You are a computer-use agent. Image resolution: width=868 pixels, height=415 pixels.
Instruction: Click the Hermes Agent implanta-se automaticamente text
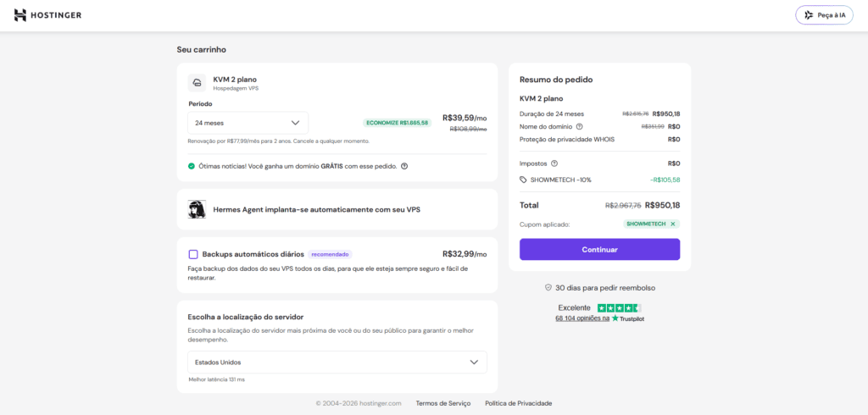(x=317, y=210)
